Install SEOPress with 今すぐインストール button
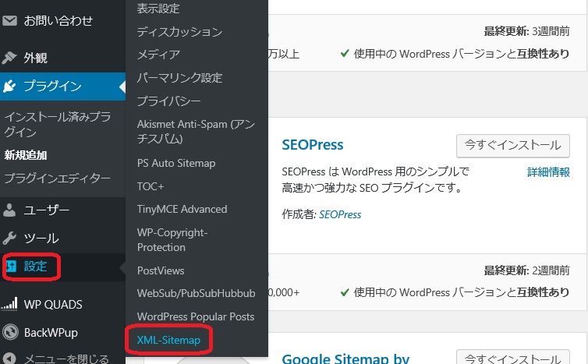588x364 pixels. pos(512,145)
